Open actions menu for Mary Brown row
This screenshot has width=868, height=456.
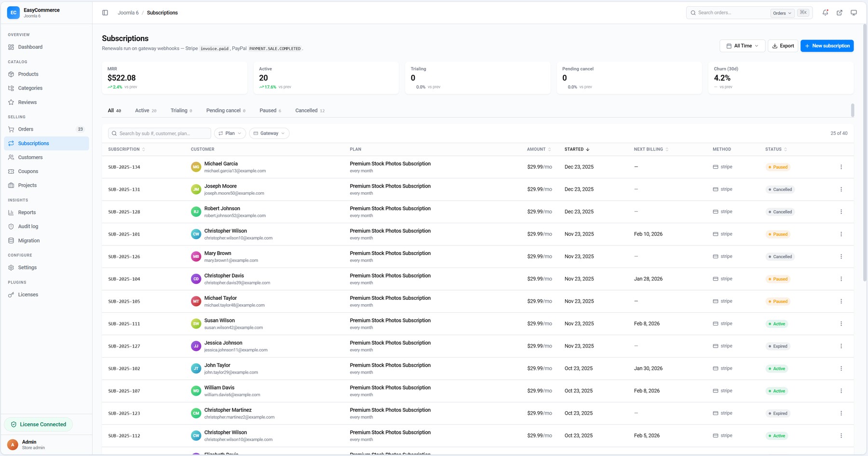pos(841,256)
